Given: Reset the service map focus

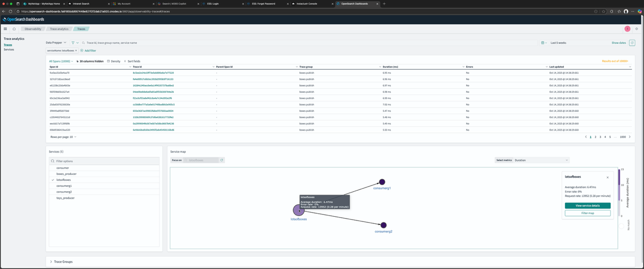Looking at the screenshot, I should [222, 160].
